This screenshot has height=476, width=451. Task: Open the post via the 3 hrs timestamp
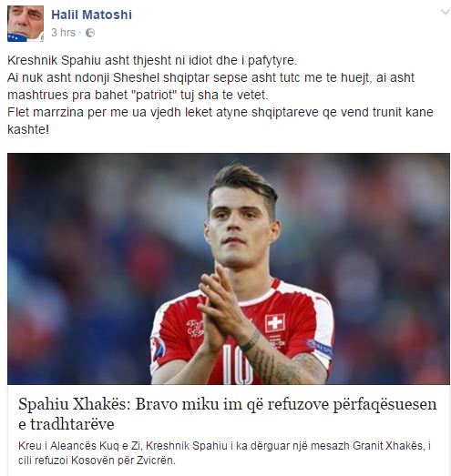point(63,33)
